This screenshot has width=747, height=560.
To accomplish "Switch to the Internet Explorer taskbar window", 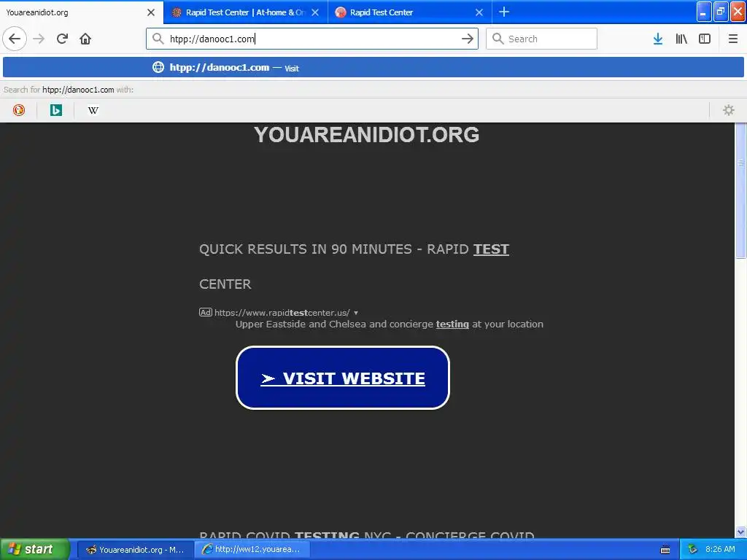I will 252,550.
